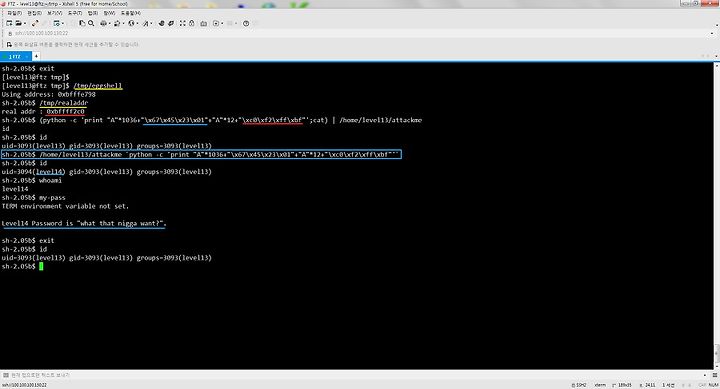Image resolution: width=720 pixels, height=389 pixels.
Task: Select the '1 FTZ' session tab
Action: [15, 56]
